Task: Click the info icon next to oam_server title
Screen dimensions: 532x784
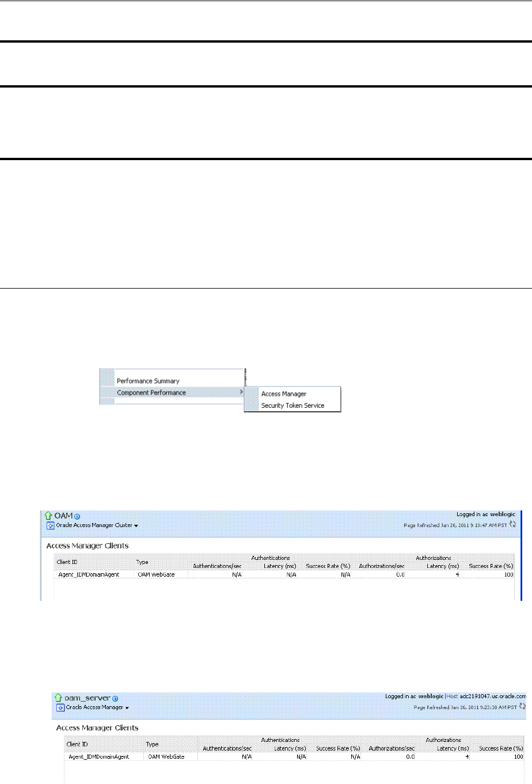Action: 115,698
